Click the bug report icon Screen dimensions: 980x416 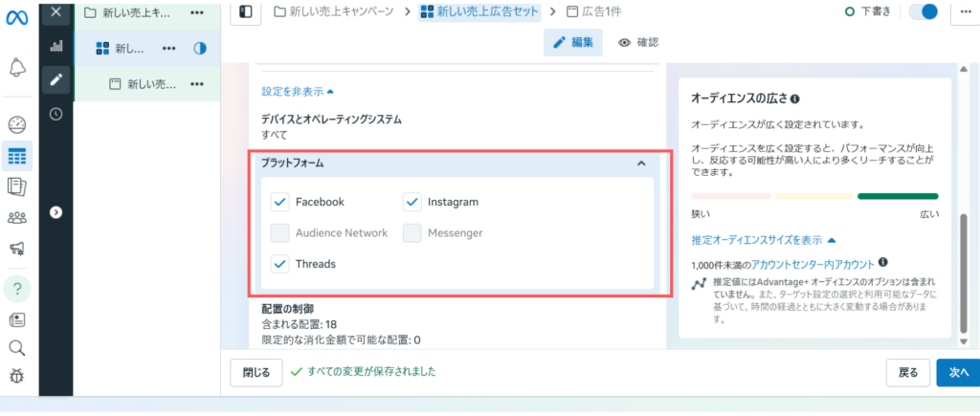point(17,376)
